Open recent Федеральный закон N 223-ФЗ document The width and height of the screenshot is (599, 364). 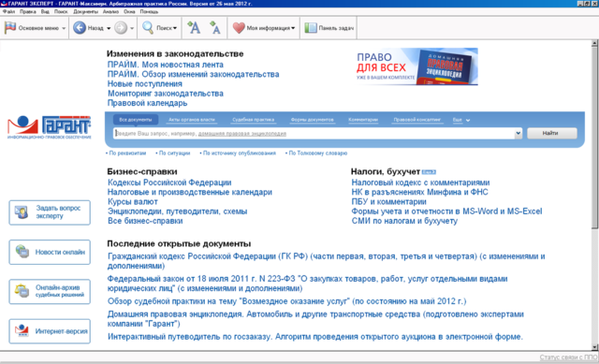coord(308,284)
